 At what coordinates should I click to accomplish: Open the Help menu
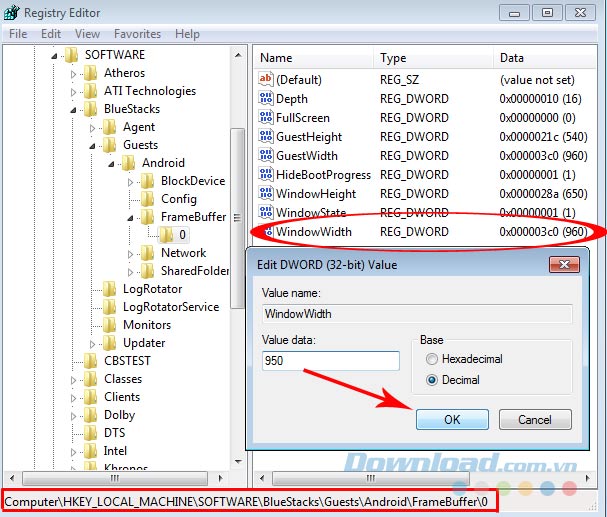click(187, 34)
